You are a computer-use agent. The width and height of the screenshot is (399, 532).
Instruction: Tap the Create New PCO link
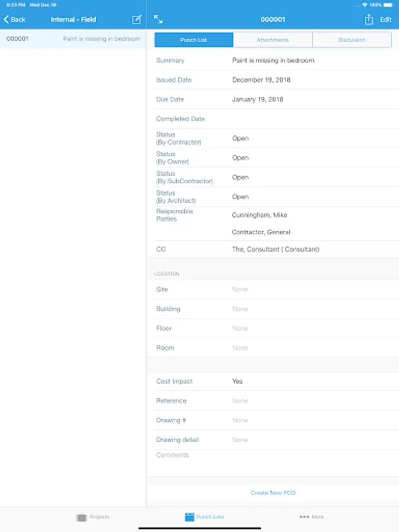click(x=273, y=492)
